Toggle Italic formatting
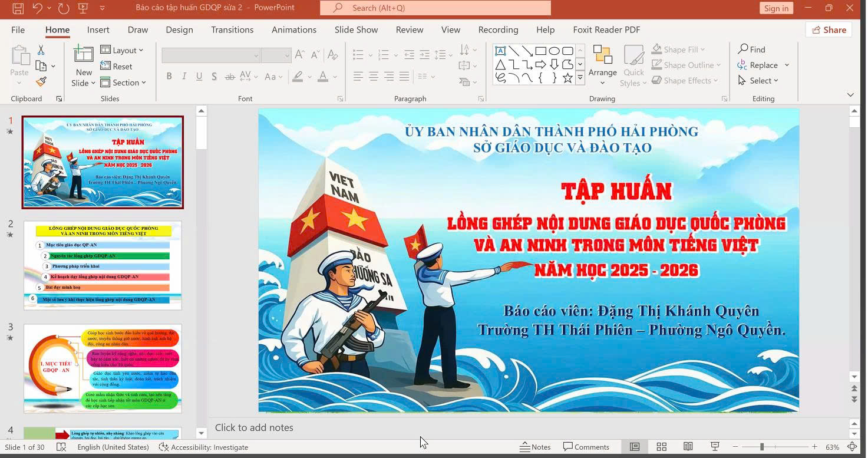This screenshot has height=458, width=868. (x=184, y=76)
